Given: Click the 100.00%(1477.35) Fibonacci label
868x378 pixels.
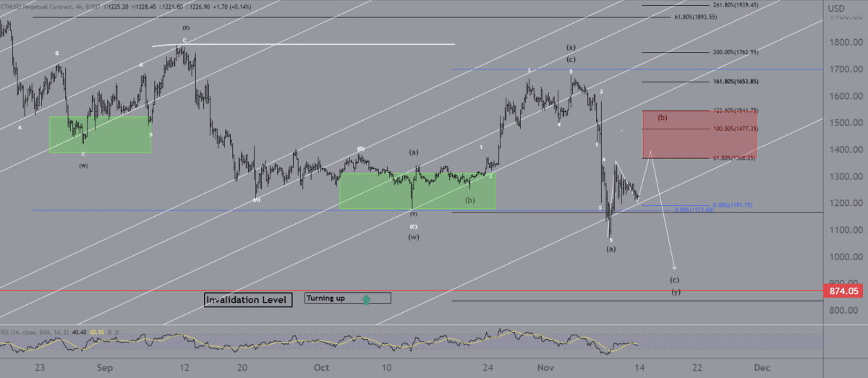Looking at the screenshot, I should [736, 129].
